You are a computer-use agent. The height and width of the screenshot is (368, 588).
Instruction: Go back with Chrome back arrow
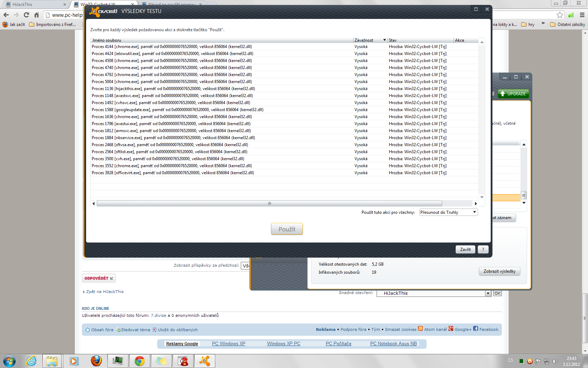tap(6, 15)
